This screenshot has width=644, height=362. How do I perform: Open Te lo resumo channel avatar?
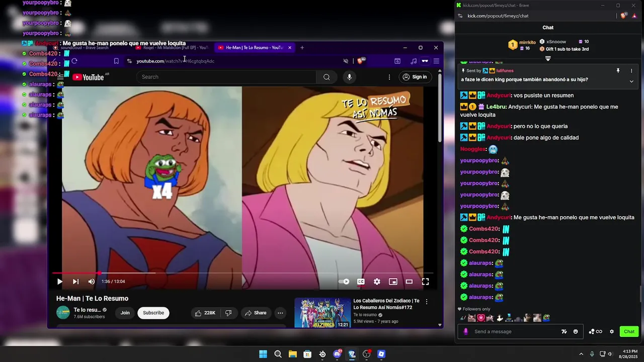click(x=63, y=313)
